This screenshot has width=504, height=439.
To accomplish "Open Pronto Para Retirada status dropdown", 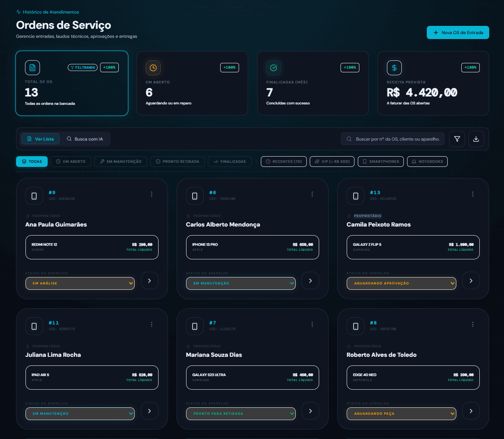I will [x=241, y=414].
